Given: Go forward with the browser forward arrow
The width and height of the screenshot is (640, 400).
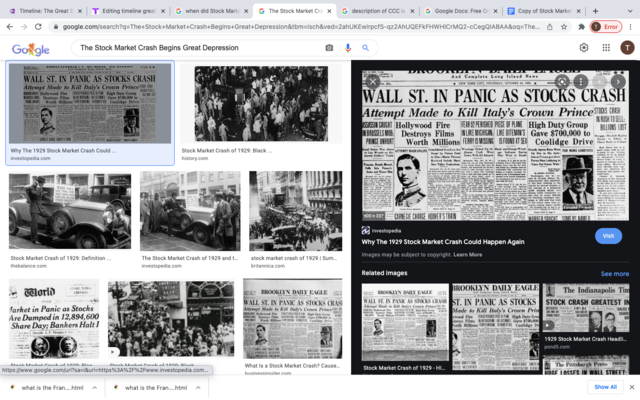Looking at the screenshot, I should [24, 27].
